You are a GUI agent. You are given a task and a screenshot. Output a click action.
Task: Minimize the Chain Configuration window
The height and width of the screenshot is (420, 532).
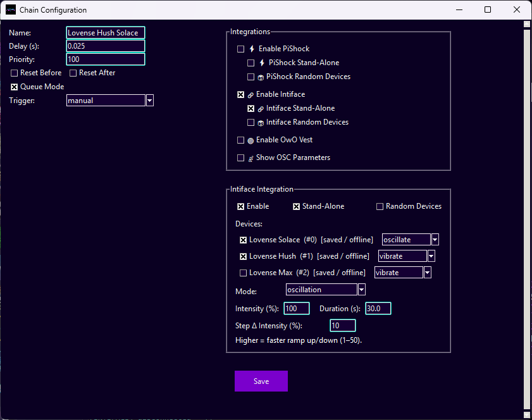pyautogui.click(x=459, y=9)
